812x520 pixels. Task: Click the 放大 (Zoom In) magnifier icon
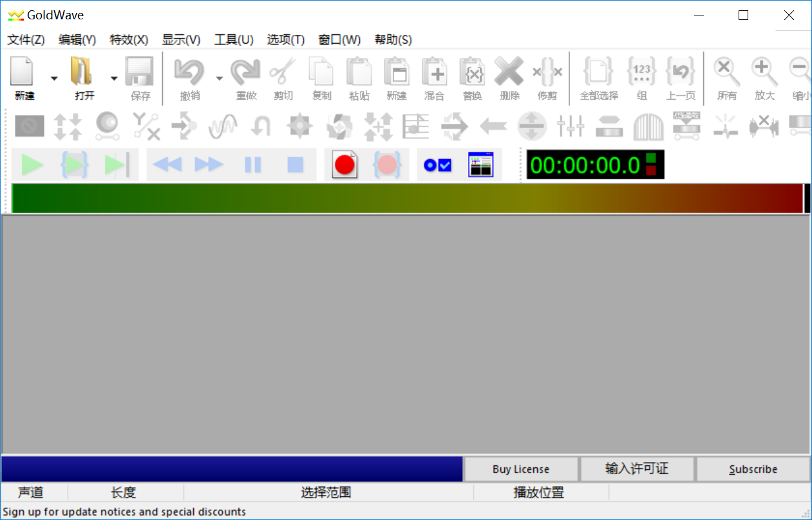tap(764, 72)
